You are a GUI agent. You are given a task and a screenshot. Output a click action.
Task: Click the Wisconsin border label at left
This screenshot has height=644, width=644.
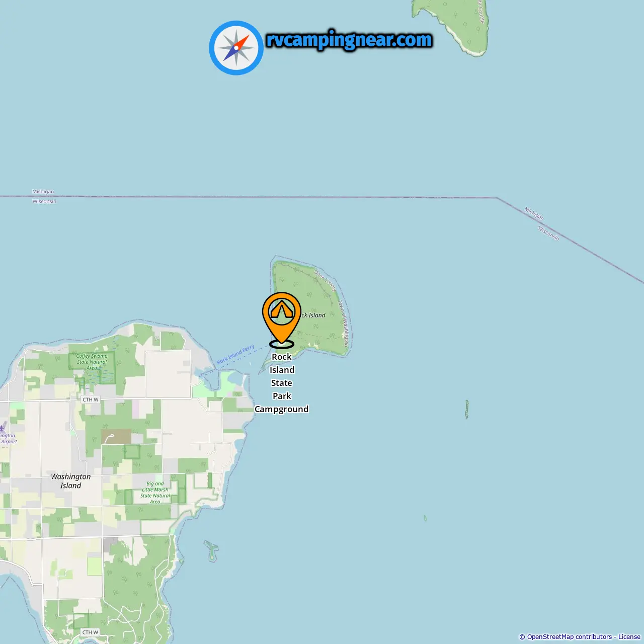click(x=44, y=201)
